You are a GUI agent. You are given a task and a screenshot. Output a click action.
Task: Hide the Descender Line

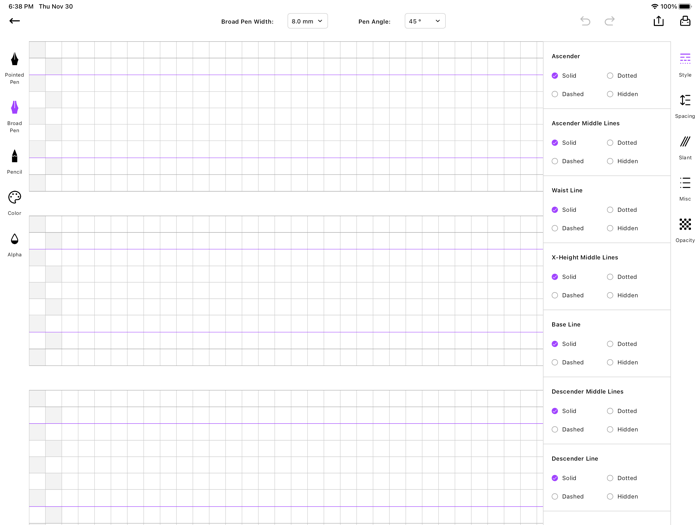622,496
